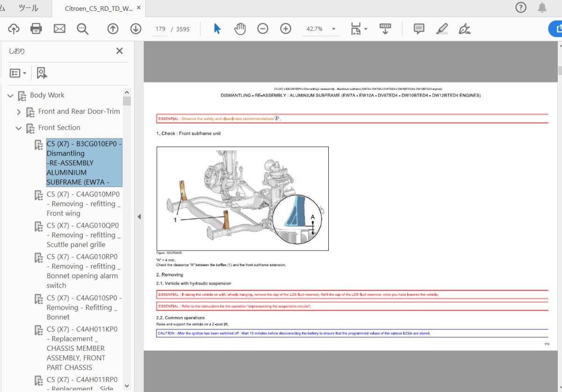Click text '1. Check : Front subframe unit'
Image resolution: width=562 pixels, height=392 pixels.
pyautogui.click(x=189, y=133)
